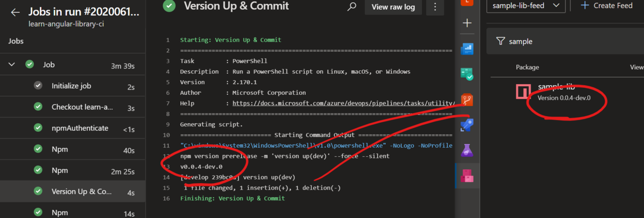Click the green success icon beside Job
Viewport: 644px width, 218px height.
point(30,65)
